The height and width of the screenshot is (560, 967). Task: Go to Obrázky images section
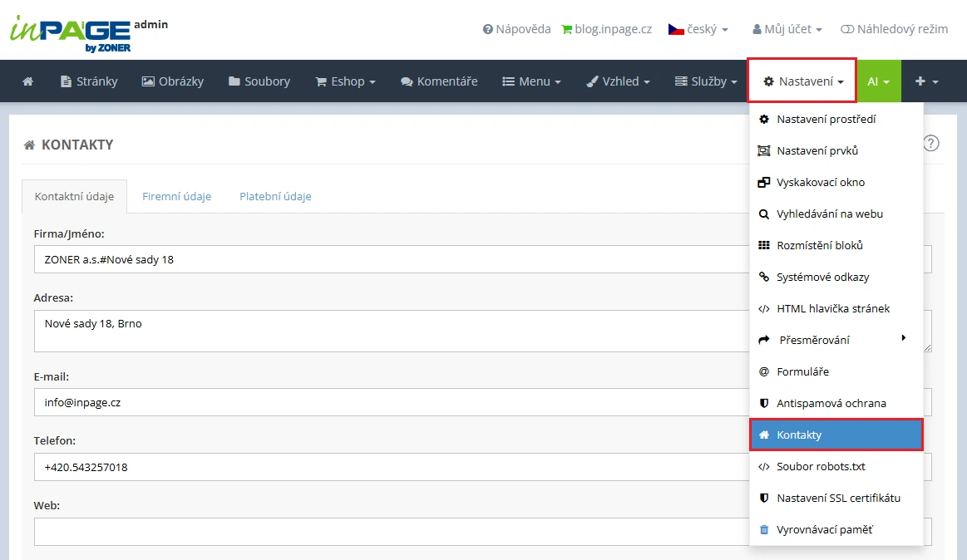point(172,81)
